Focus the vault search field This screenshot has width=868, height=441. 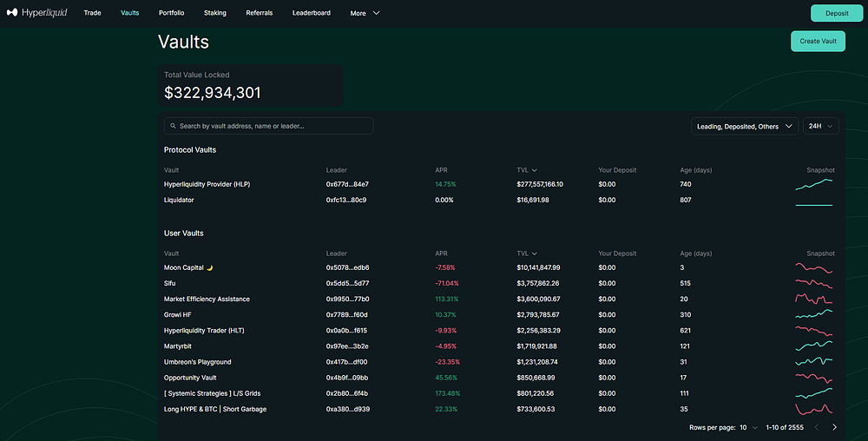268,126
